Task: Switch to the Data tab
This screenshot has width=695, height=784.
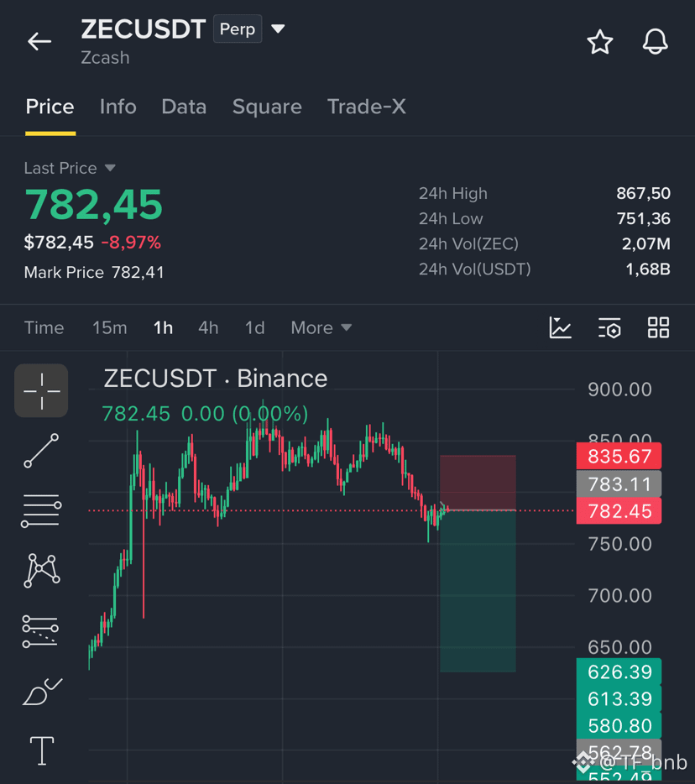Action: (x=184, y=107)
